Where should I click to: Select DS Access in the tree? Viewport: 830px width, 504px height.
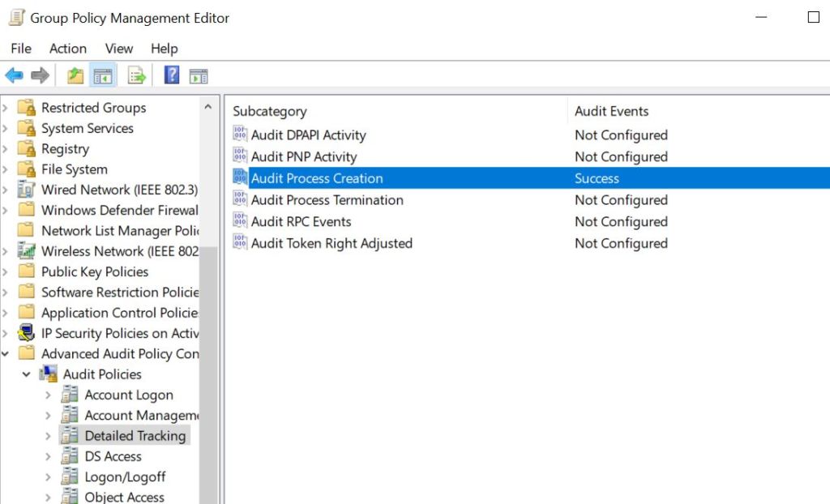[x=113, y=456]
